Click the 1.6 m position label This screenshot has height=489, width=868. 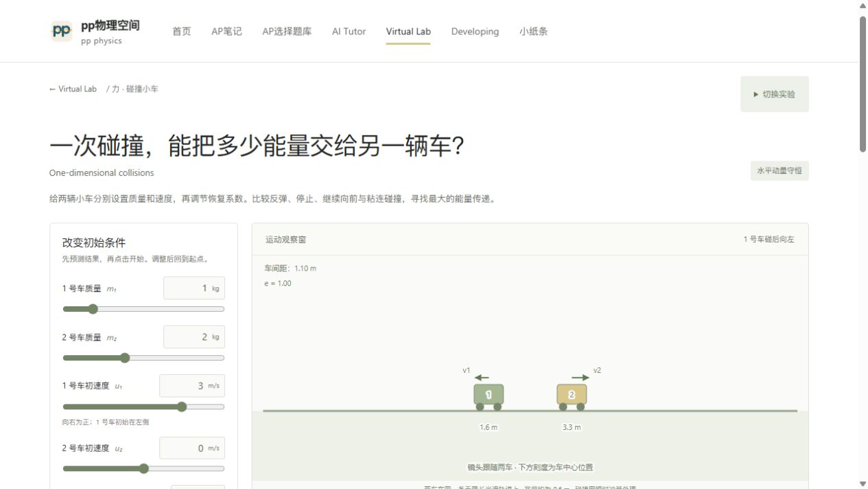(489, 427)
